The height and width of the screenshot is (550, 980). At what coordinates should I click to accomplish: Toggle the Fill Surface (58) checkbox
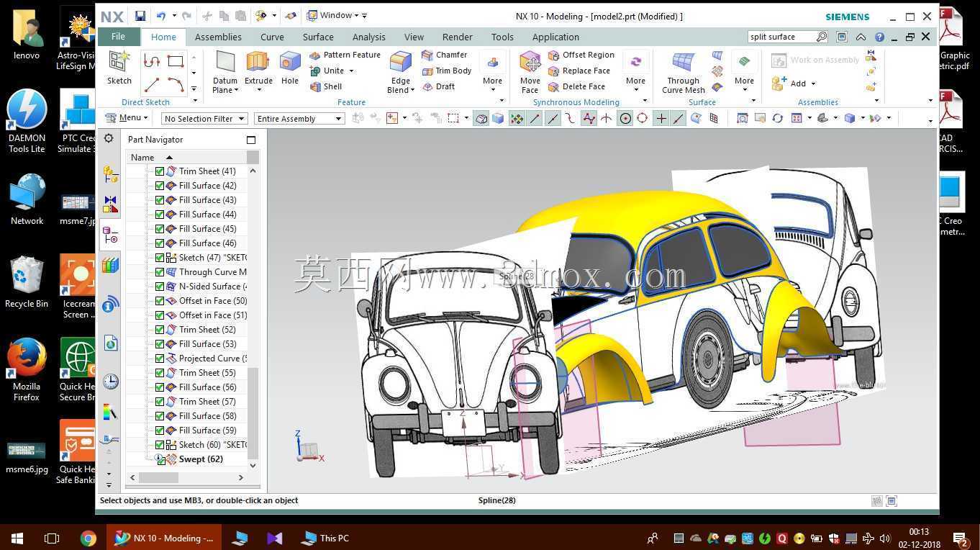(160, 416)
